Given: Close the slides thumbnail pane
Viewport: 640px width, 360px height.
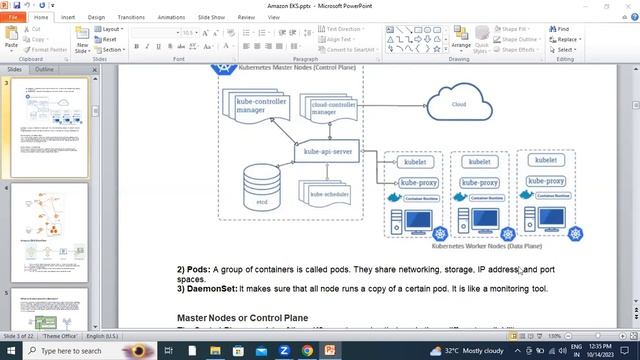Looking at the screenshot, I should (x=94, y=70).
